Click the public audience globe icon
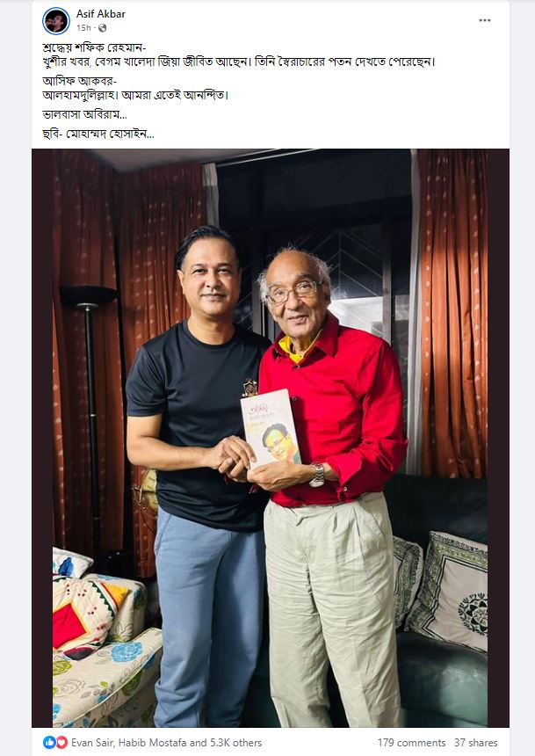The image size is (535, 756). pyautogui.click(x=102, y=28)
